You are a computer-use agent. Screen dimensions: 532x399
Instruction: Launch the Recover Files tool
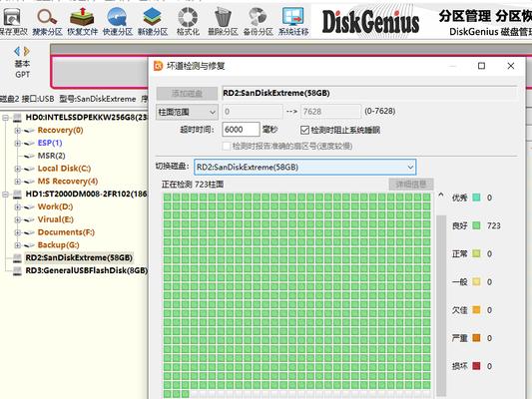click(x=82, y=21)
